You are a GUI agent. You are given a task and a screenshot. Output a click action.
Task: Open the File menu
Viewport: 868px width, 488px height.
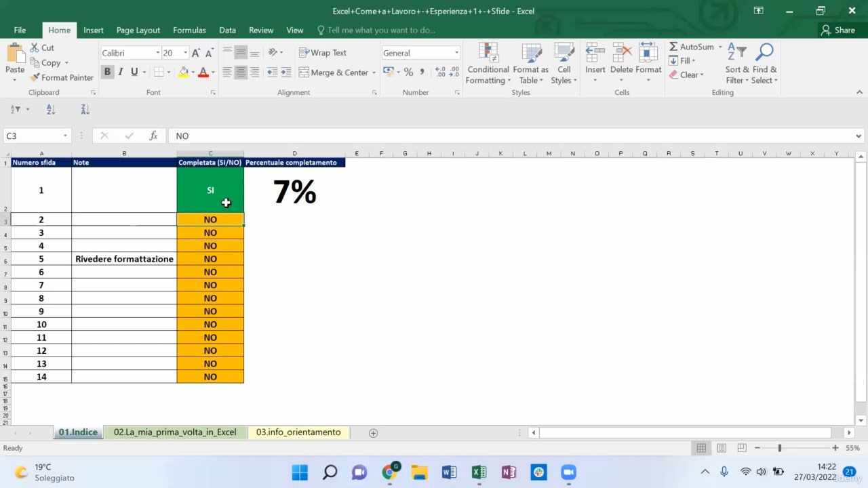20,30
